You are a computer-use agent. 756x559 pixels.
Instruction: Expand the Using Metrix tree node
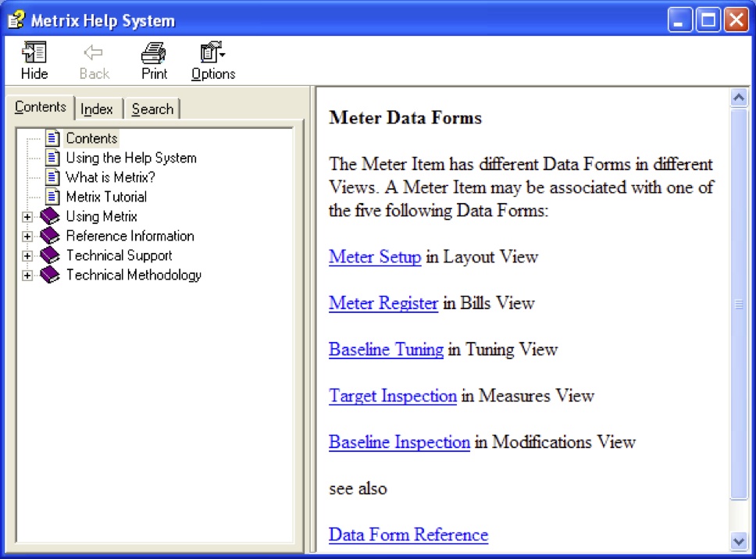[27, 217]
